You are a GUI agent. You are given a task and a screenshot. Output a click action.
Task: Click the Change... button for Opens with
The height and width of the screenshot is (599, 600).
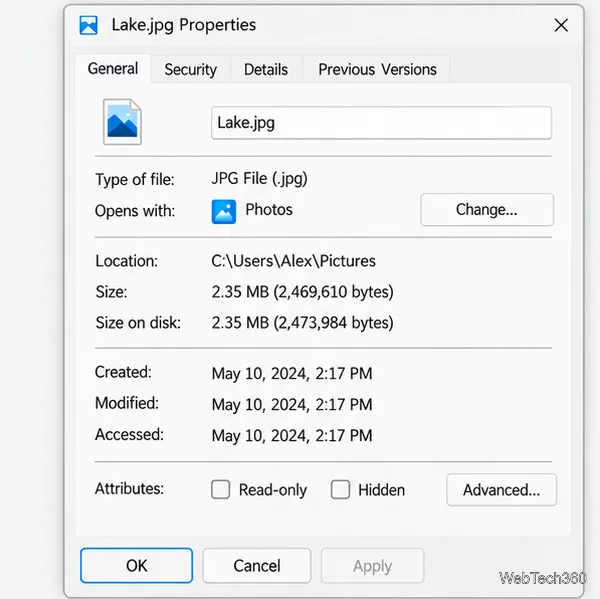[x=487, y=210]
